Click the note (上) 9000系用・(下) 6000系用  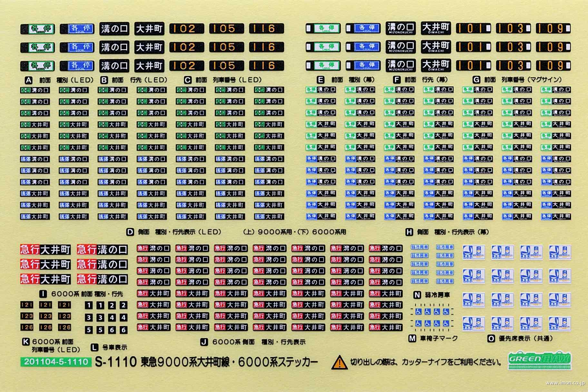(294, 232)
